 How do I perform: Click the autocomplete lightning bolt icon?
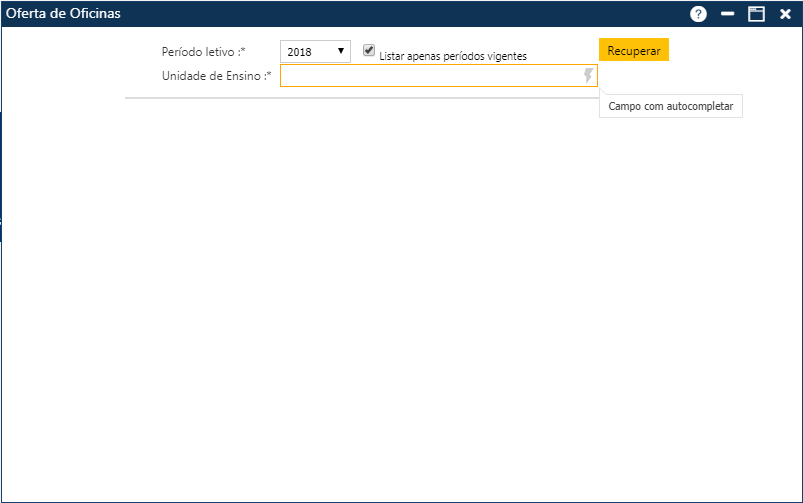point(588,75)
